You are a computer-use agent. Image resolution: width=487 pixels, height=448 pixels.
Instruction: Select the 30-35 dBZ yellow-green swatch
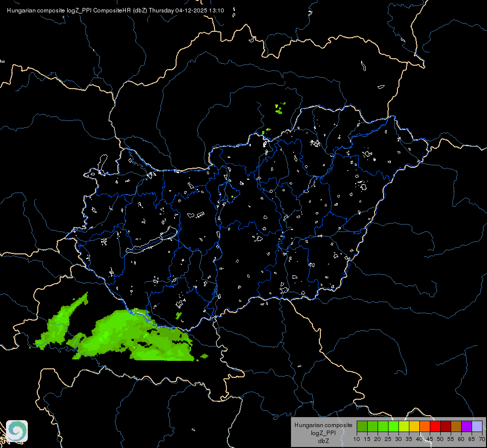pyautogui.click(x=404, y=426)
